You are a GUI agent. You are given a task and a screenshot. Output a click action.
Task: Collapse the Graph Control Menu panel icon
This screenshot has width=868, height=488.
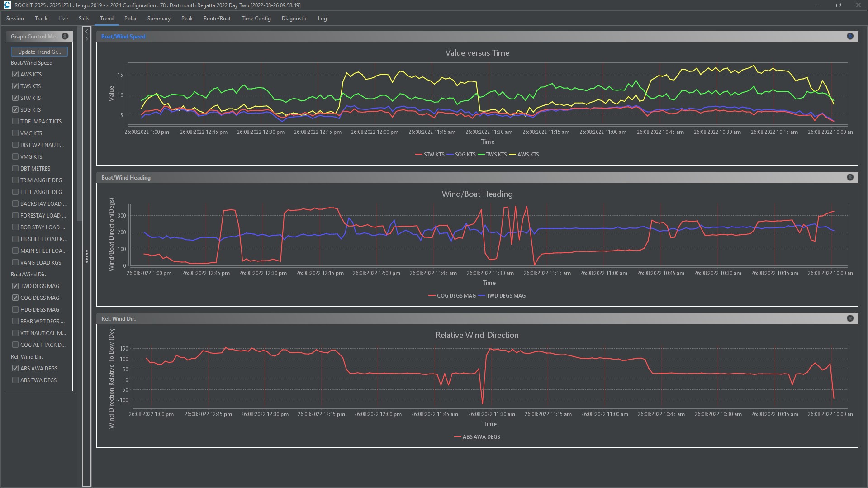point(65,36)
